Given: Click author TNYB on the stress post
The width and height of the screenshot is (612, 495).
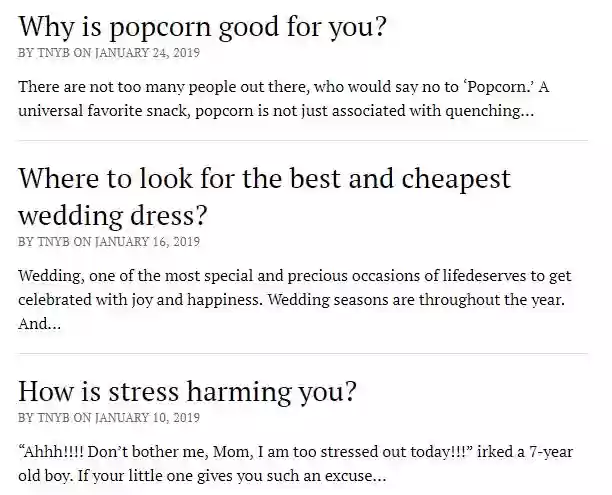Looking at the screenshot, I should pos(53,418).
